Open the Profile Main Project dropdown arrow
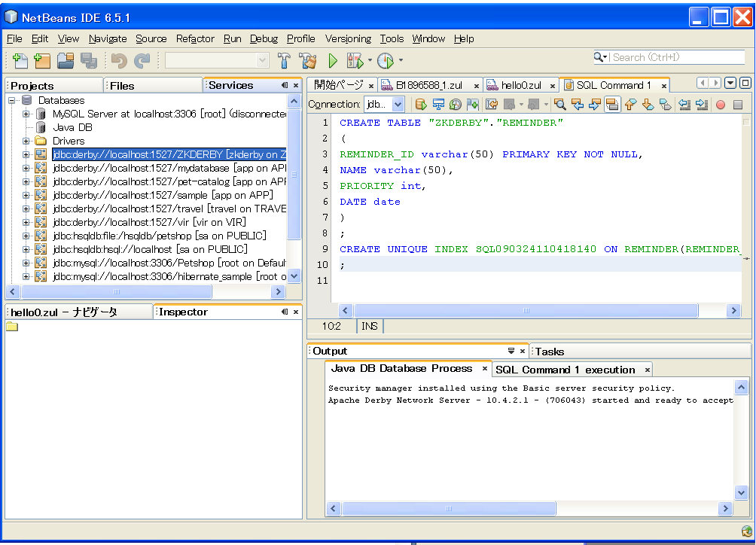 401,61
